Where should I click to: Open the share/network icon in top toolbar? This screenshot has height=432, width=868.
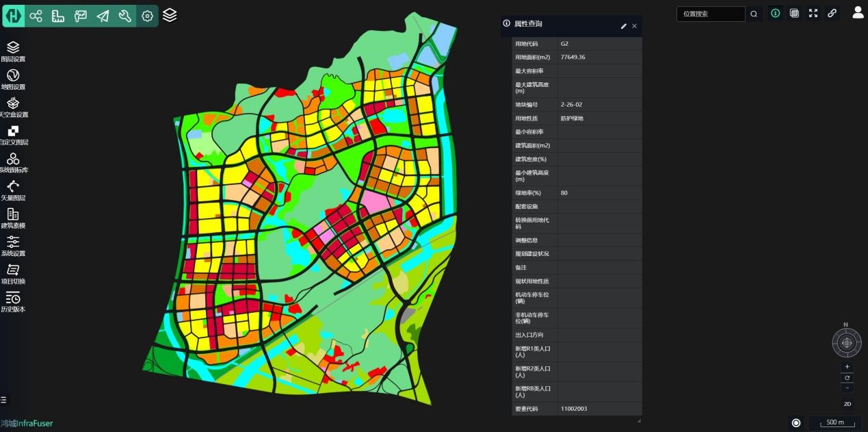36,16
